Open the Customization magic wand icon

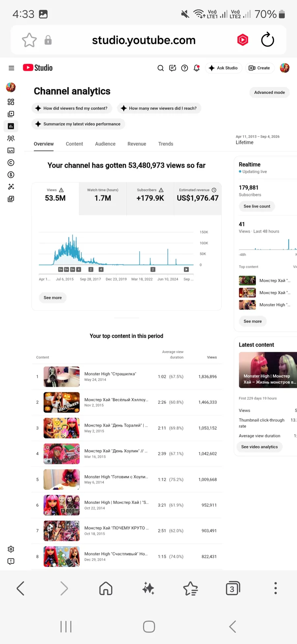11,187
